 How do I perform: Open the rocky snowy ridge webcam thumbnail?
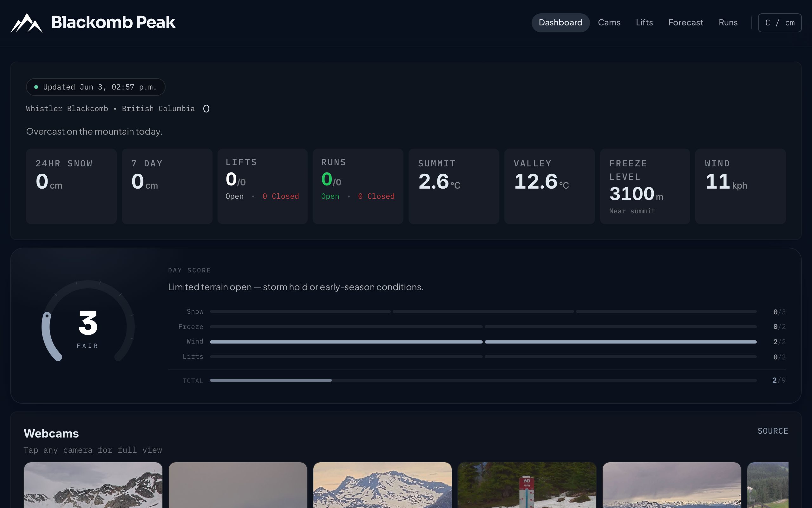[x=93, y=485]
